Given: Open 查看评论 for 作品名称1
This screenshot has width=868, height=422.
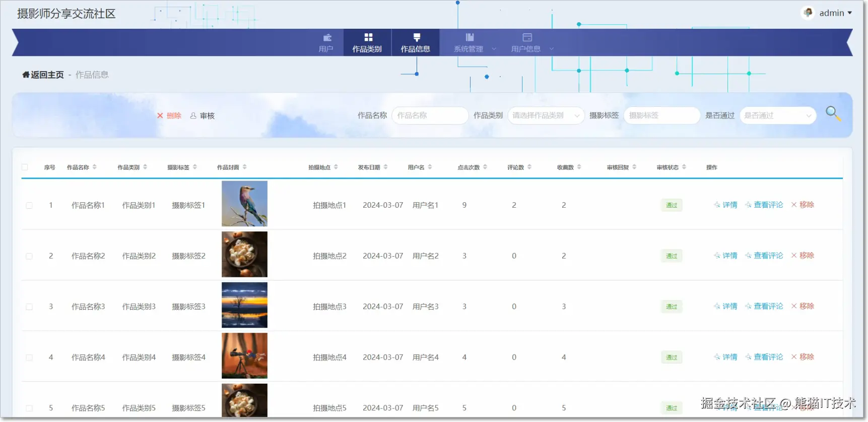Looking at the screenshot, I should click(764, 205).
